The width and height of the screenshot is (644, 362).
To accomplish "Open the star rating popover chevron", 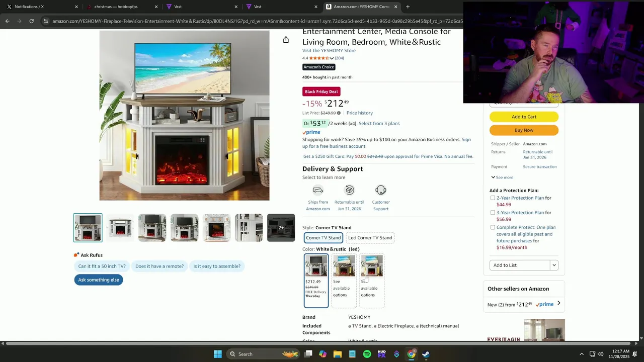I will (x=332, y=58).
